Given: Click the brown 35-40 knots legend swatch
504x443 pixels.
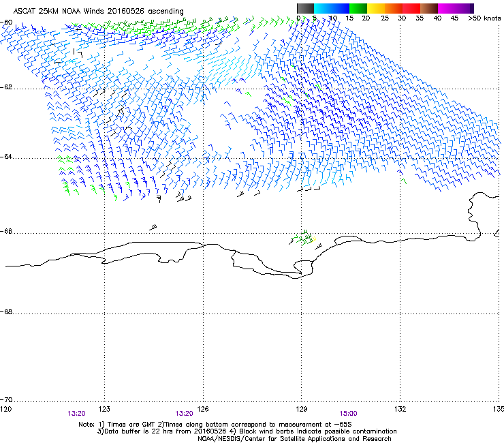Looking at the screenshot, I should [x=429, y=8].
